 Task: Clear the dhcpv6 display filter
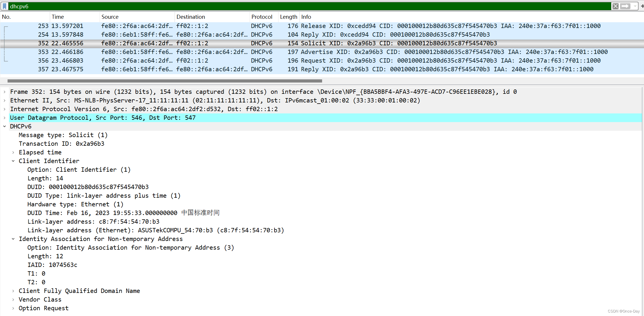pos(615,6)
